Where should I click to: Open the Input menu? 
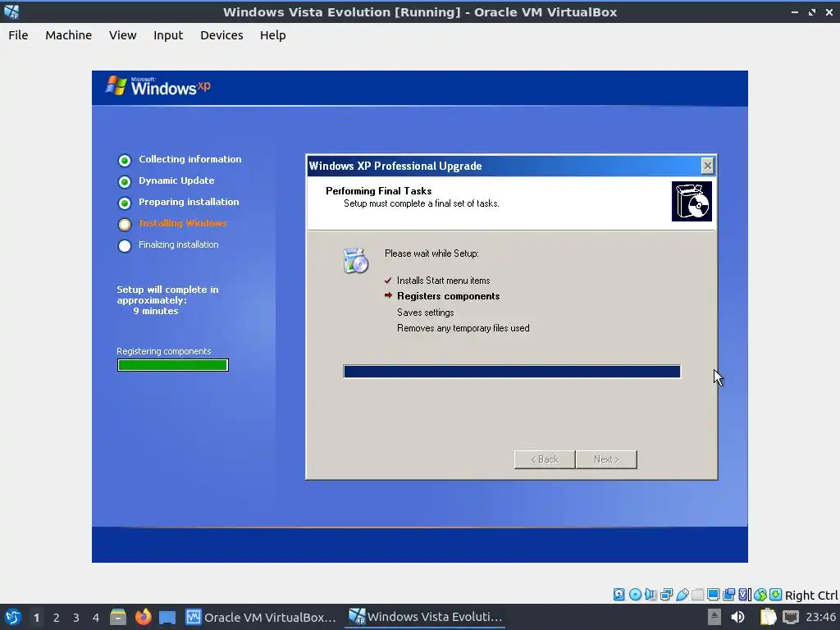click(168, 35)
